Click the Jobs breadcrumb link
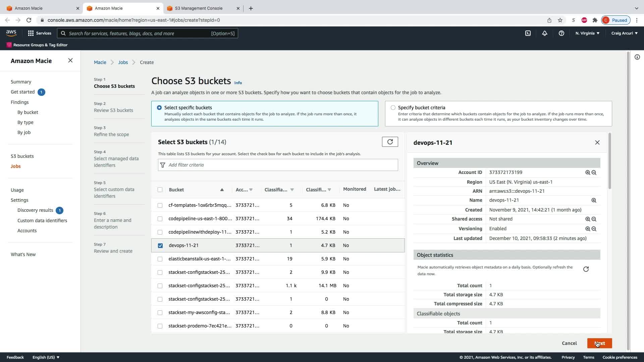The width and height of the screenshot is (644, 362). (x=123, y=62)
